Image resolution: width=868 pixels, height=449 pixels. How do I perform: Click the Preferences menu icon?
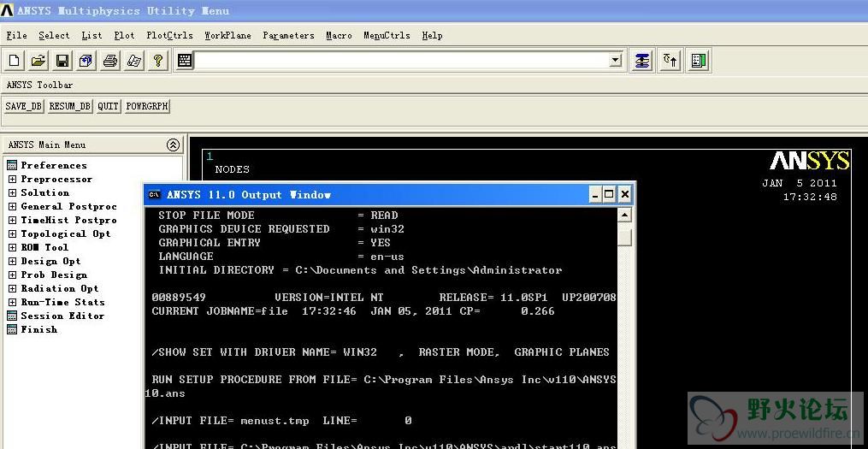12,165
